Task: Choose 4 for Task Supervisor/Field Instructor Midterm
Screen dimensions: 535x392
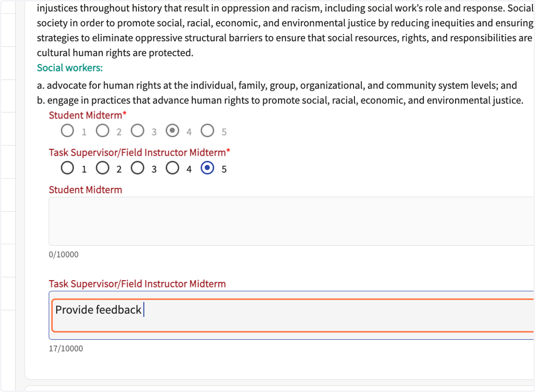Action: [172, 168]
